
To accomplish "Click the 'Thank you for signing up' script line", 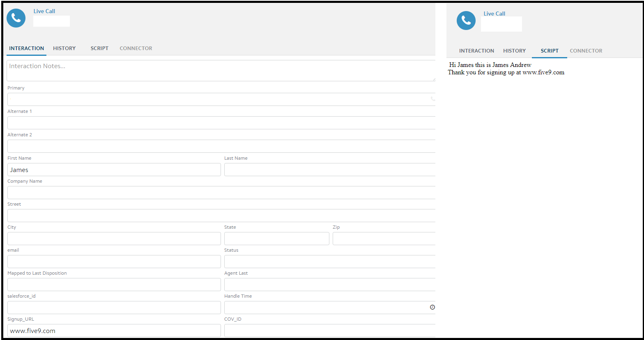I will point(506,72).
